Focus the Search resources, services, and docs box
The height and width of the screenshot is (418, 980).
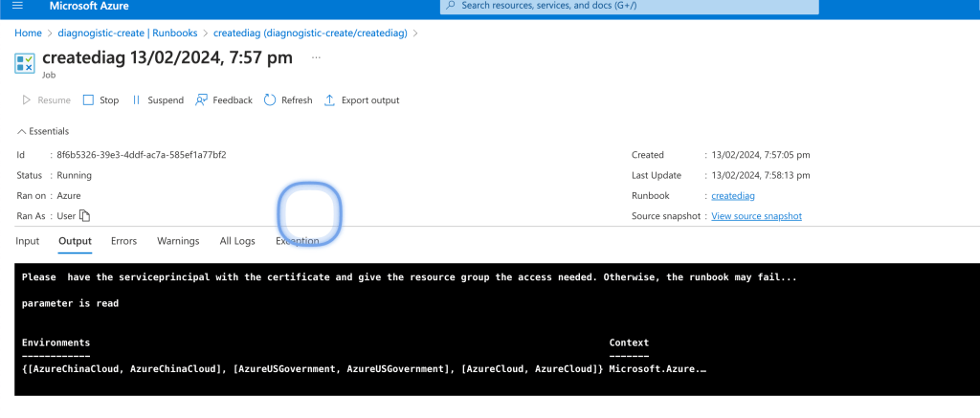point(630,7)
